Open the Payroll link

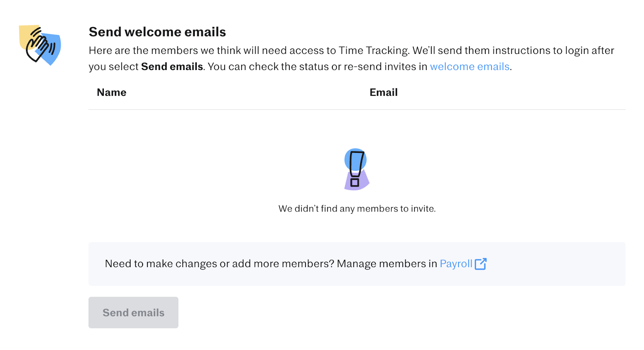click(456, 264)
